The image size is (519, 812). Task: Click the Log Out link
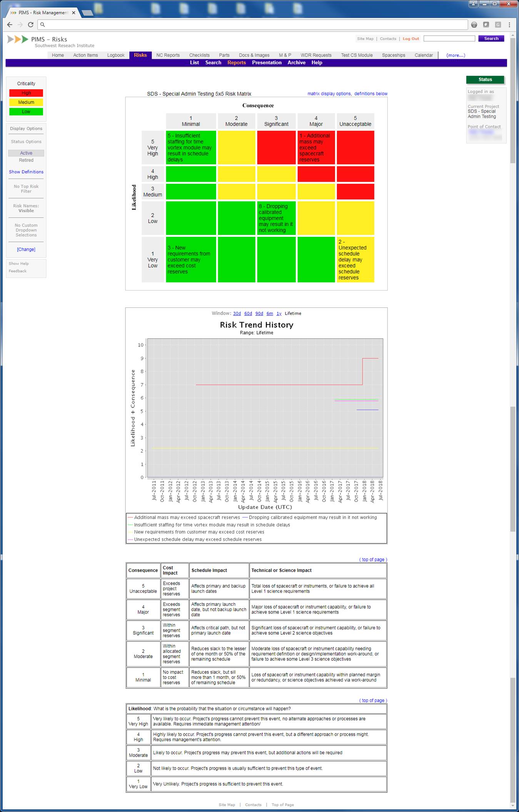pyautogui.click(x=411, y=39)
